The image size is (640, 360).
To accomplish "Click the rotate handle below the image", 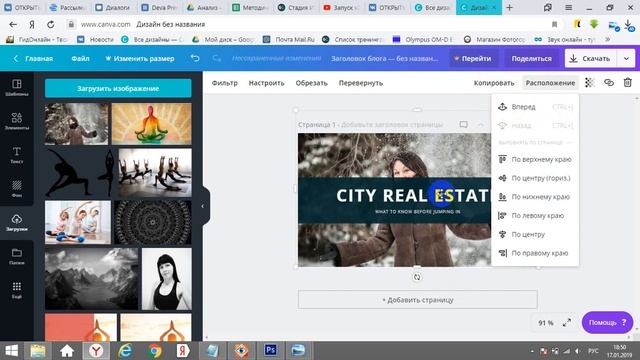I will click(417, 277).
